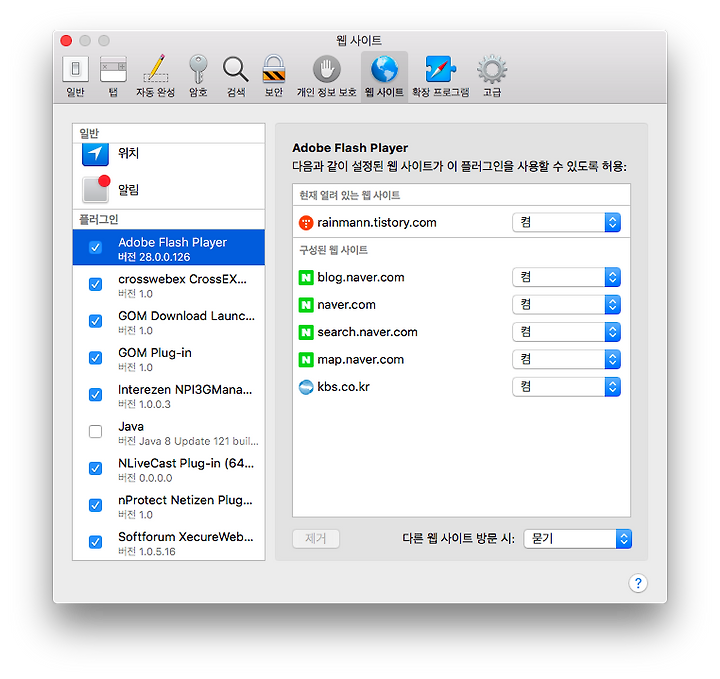Click the blog.naver.com Naver favicon

point(306,277)
